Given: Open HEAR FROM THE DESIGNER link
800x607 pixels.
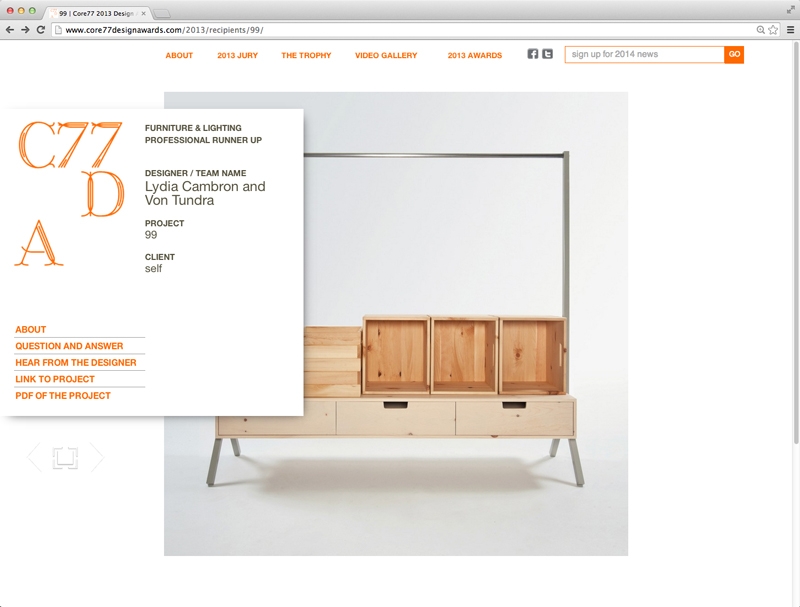Looking at the screenshot, I should coord(76,363).
